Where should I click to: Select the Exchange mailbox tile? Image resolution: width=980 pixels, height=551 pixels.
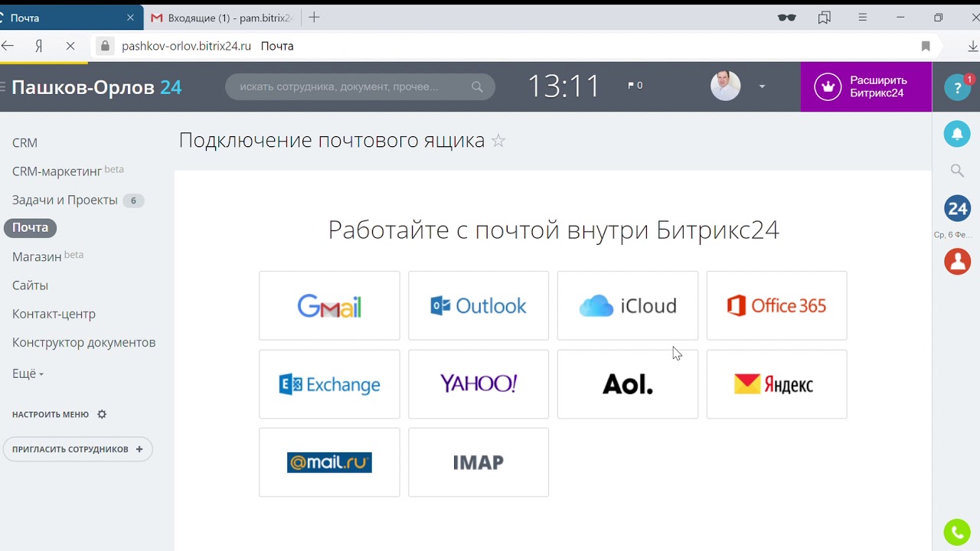click(x=329, y=384)
